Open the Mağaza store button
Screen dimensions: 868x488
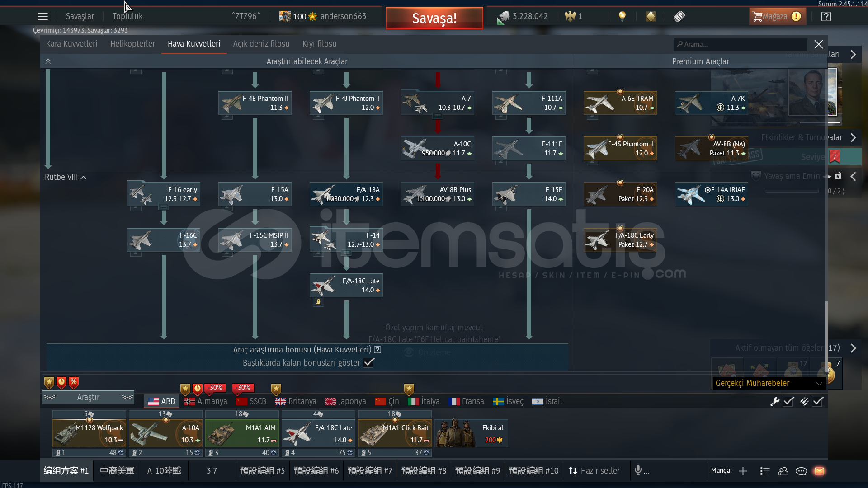coord(778,17)
